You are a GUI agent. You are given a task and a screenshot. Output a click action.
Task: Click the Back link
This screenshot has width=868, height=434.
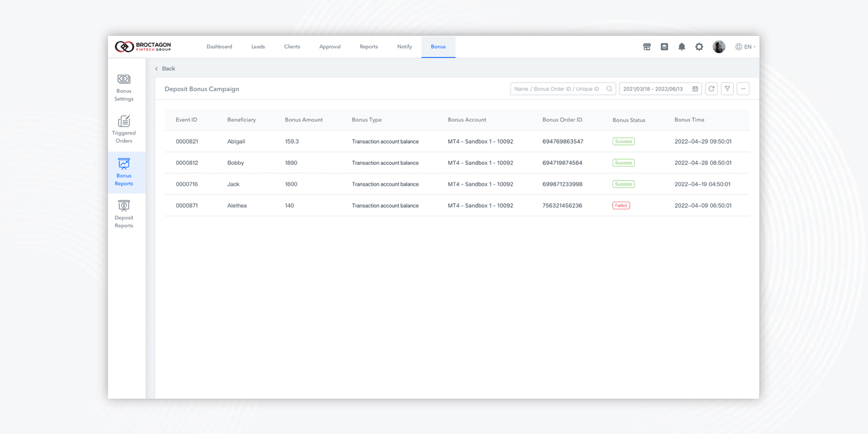(165, 69)
